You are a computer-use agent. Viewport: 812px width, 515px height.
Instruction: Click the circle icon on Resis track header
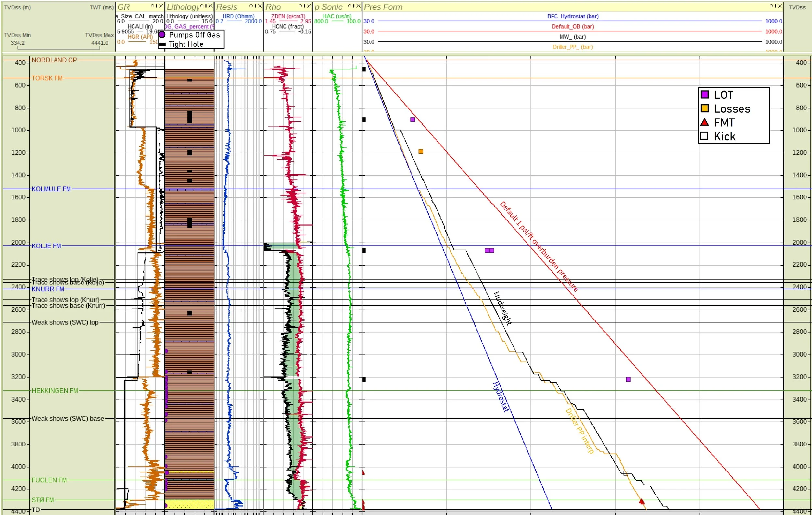[251, 6]
